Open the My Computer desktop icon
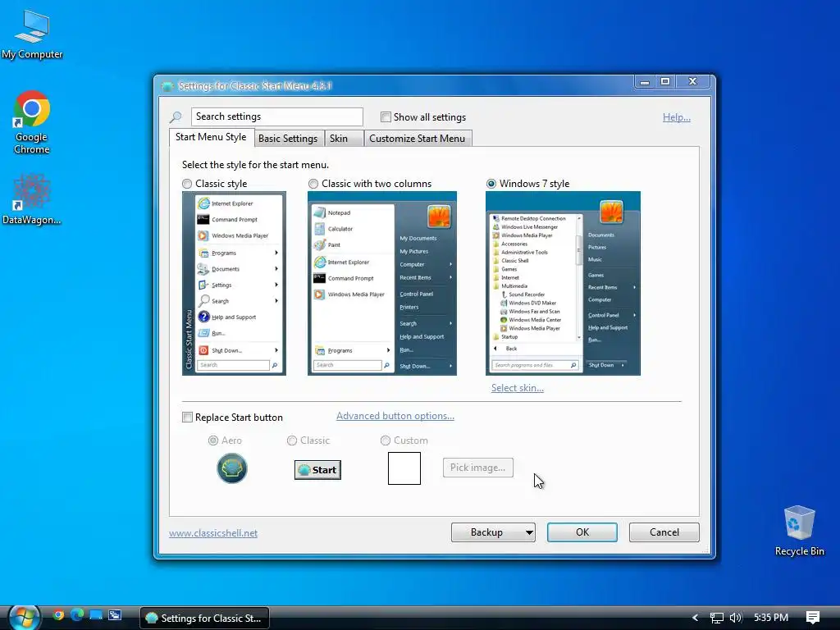The width and height of the screenshot is (840, 630). coord(32,34)
